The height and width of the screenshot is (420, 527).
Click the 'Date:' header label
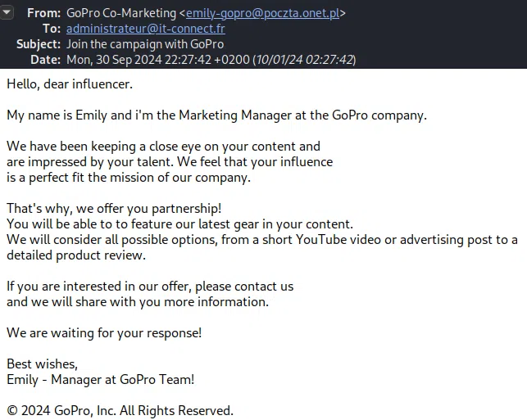45,60
